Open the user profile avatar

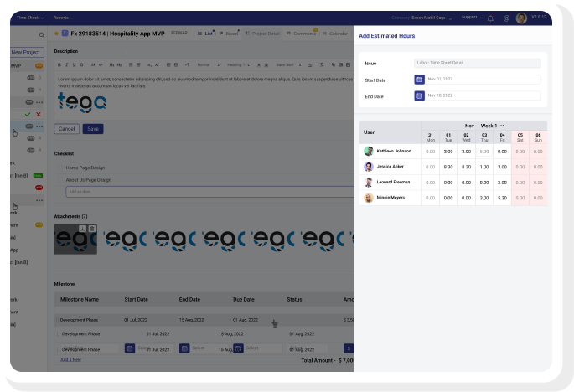click(521, 18)
